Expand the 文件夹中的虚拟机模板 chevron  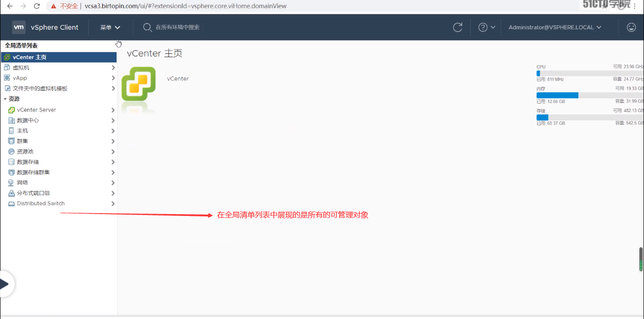pyautogui.click(x=113, y=88)
